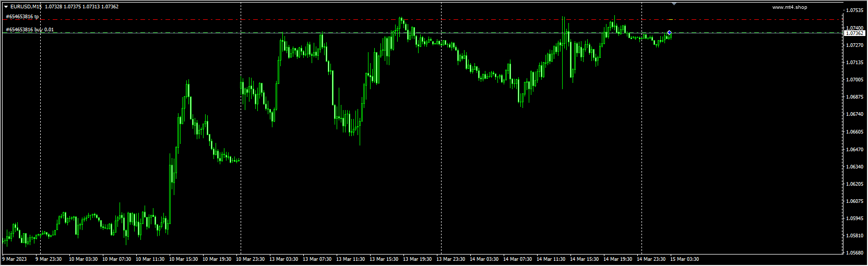Click the high price 1.07375 in header
868x266 pixels.
(x=72, y=7)
